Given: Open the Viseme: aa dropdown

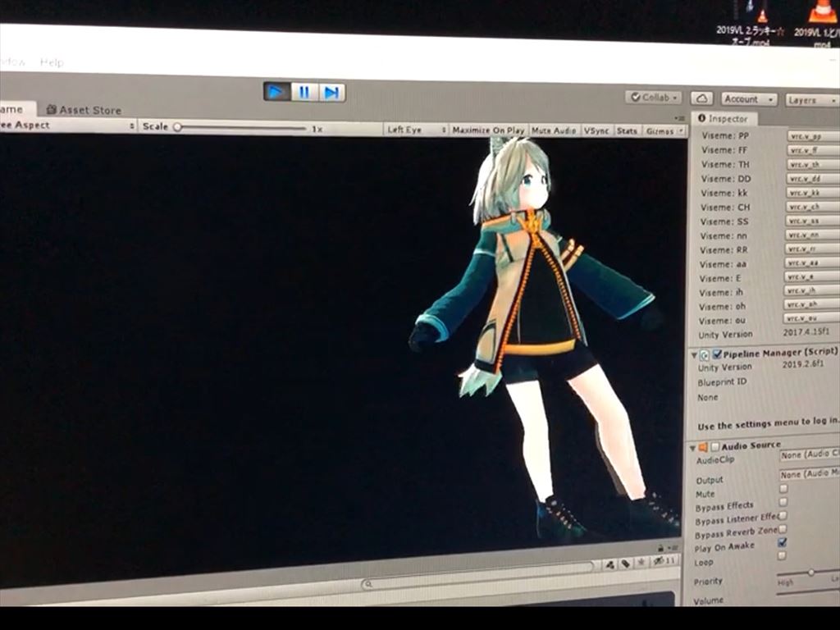Looking at the screenshot, I should pos(811,262).
